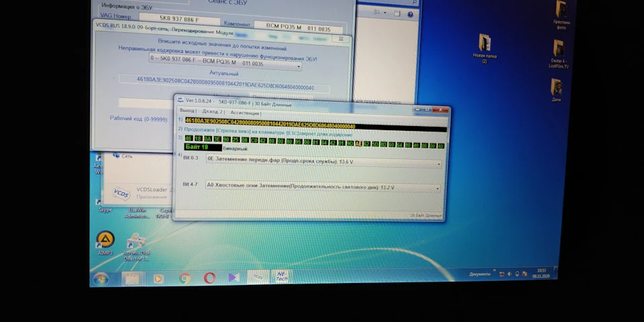
Task: Open the Ассистенция menu
Action: 245,113
